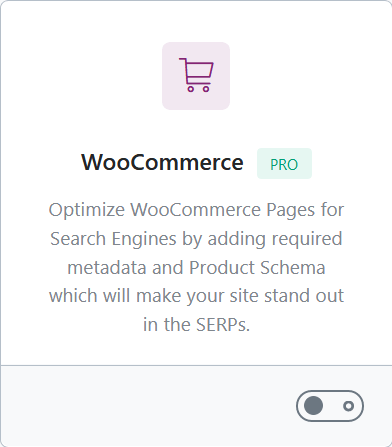The width and height of the screenshot is (392, 447).
Task: Toggle the switch in the card footer
Action: click(x=330, y=406)
